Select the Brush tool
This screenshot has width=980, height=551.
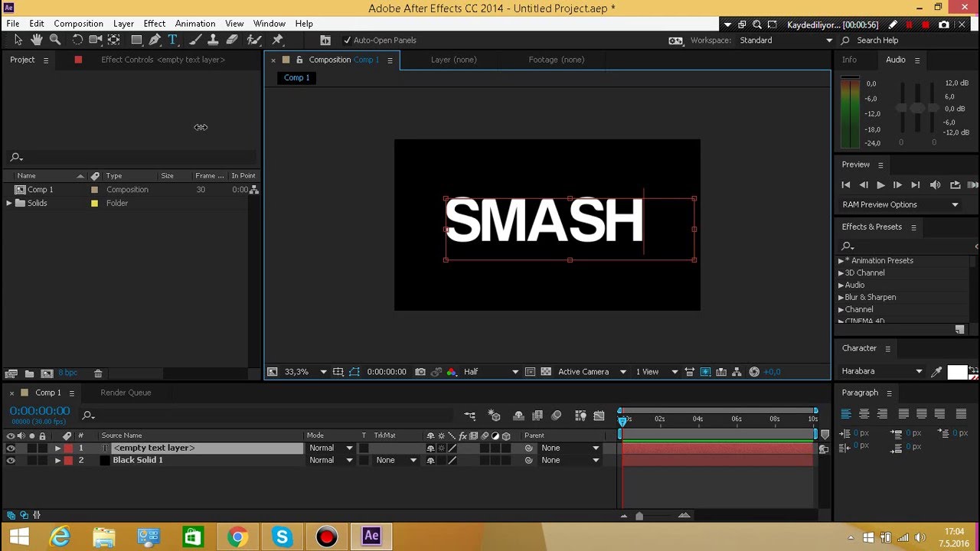coord(195,40)
